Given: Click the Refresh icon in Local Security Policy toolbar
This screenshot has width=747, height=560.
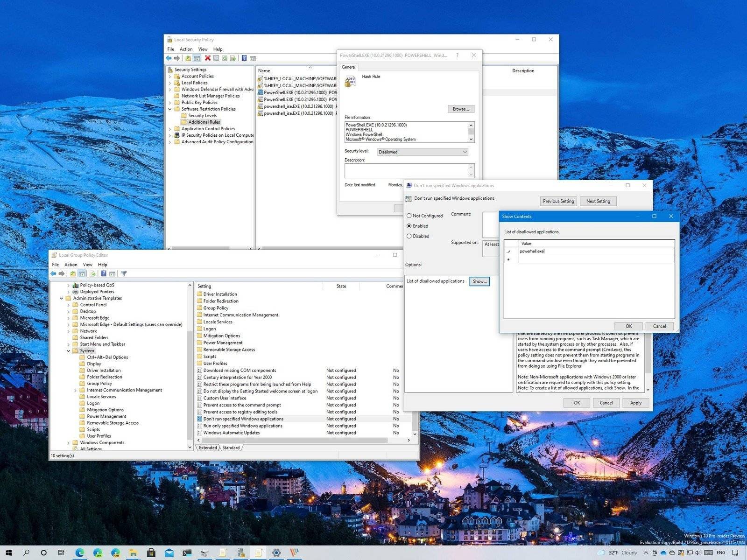Looking at the screenshot, I should coord(225,58).
